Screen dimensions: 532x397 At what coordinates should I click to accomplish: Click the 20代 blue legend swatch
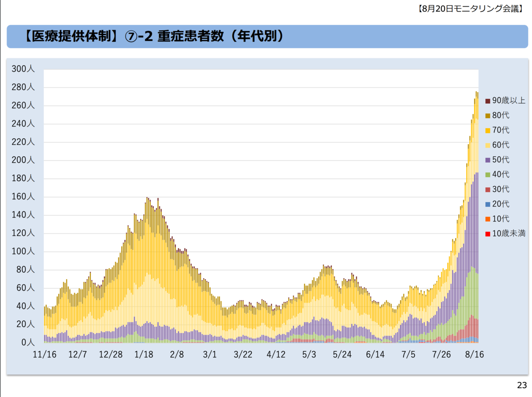(488, 204)
